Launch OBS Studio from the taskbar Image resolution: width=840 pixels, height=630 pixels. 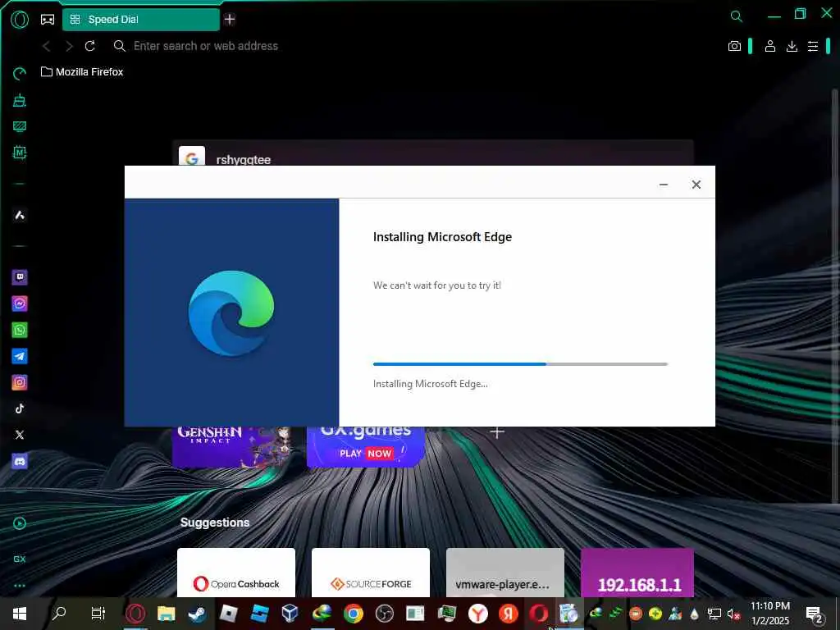[384, 614]
